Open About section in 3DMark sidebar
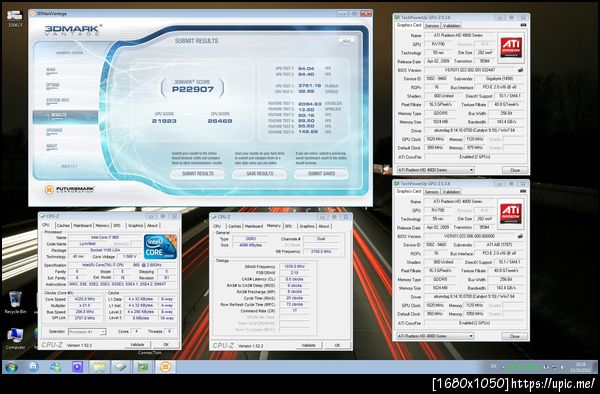Image resolution: width=600 pixels, height=394 pixels. (52, 146)
